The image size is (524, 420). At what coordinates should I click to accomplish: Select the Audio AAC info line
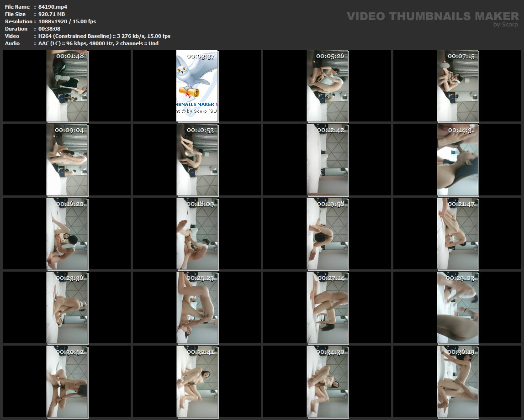pos(98,43)
